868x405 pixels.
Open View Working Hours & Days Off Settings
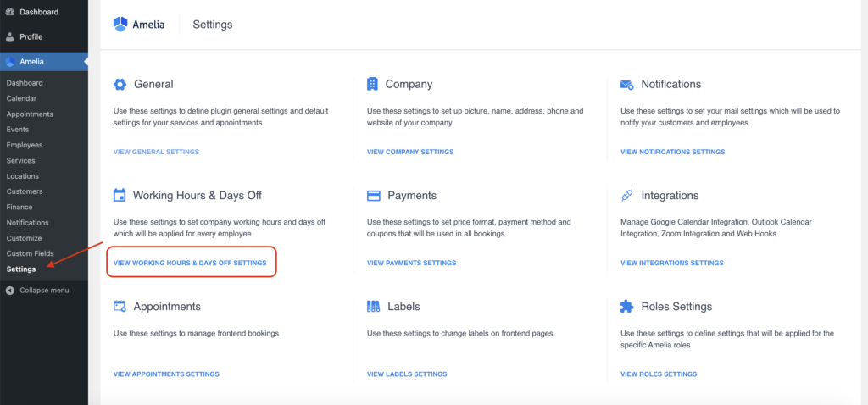pos(191,263)
